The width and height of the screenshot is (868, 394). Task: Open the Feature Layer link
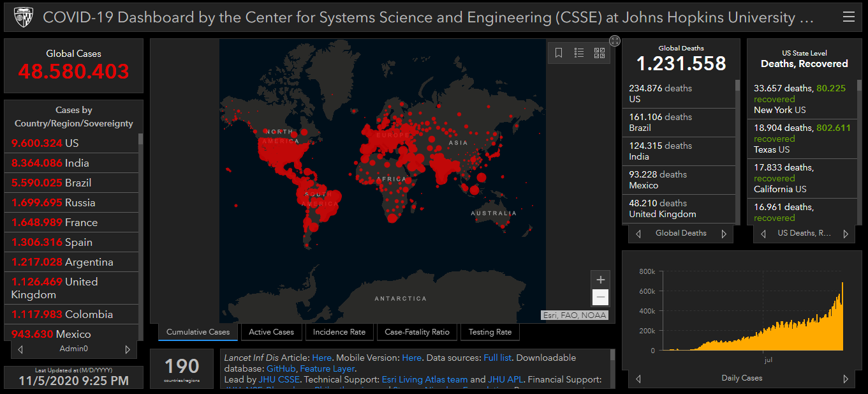[327, 368]
